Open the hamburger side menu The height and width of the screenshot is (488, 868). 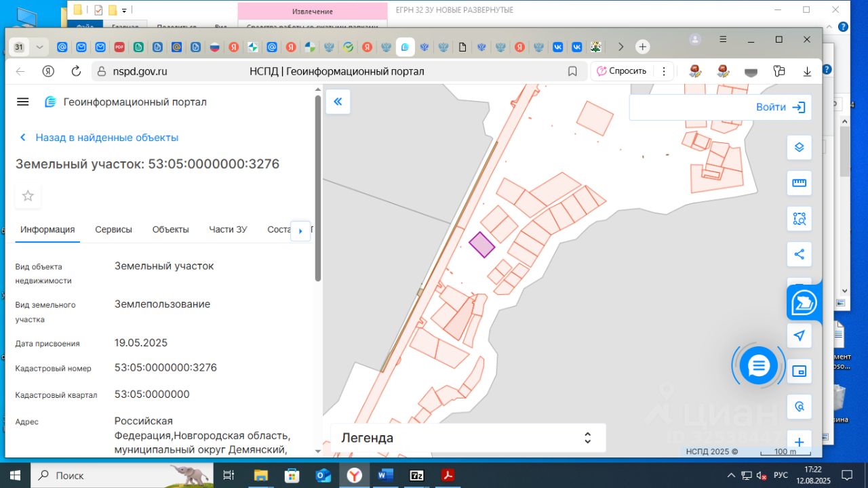coord(22,102)
